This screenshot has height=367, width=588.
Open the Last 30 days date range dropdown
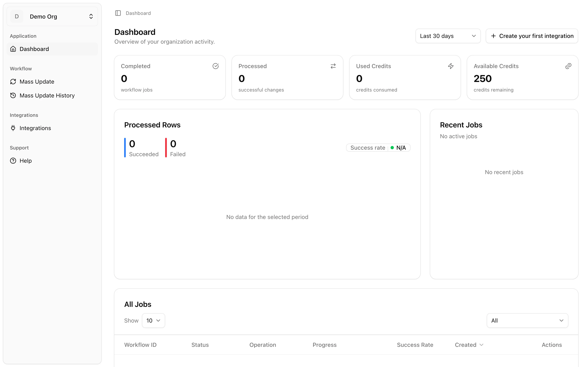tap(448, 36)
